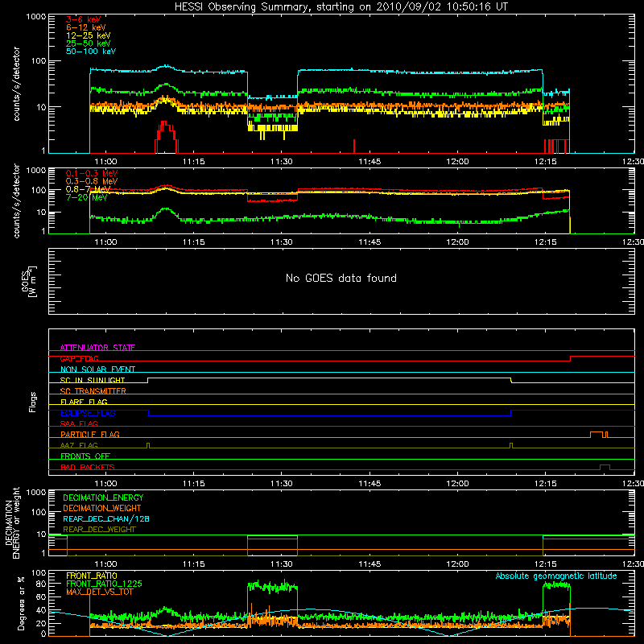
Task: Click the 0.1-0.3 MeV legend label
Action: click(x=92, y=173)
